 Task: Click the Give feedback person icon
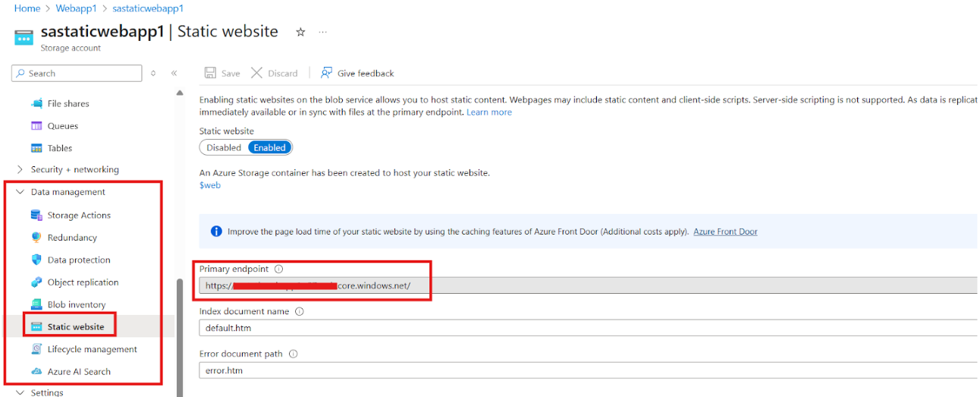(326, 73)
